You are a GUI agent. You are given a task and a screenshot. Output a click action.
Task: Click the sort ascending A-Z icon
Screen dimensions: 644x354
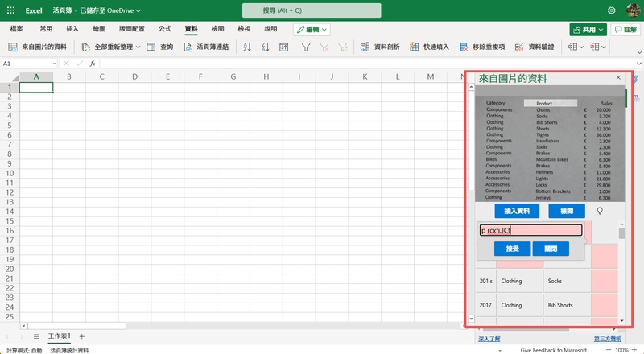[246, 47]
